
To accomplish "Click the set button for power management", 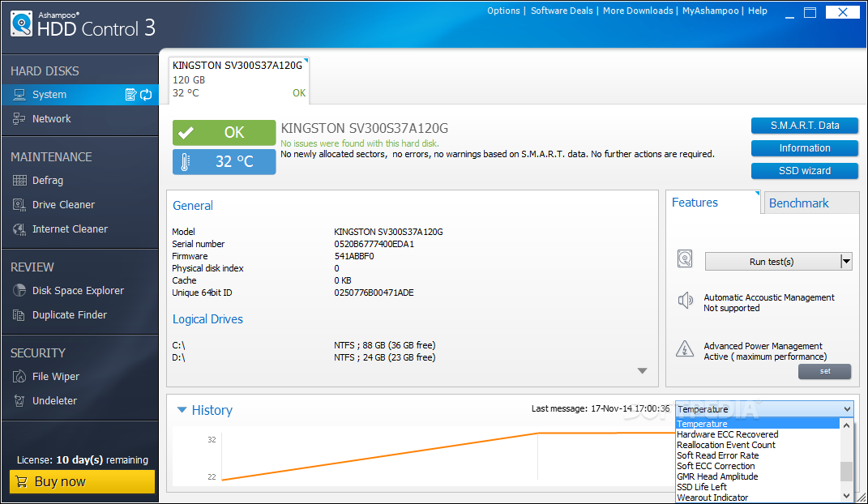I will pos(824,371).
